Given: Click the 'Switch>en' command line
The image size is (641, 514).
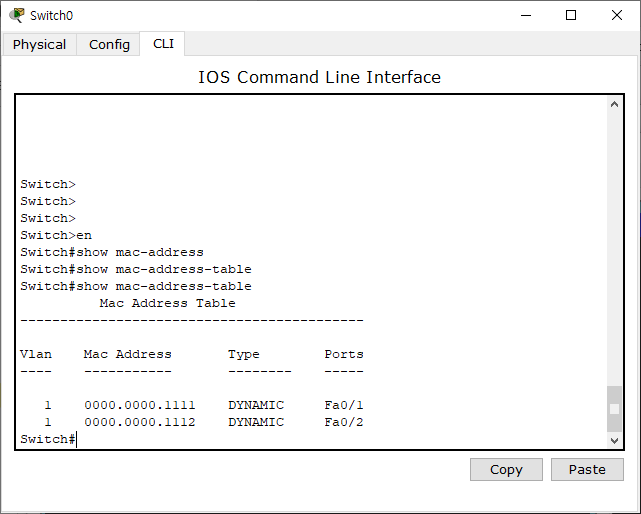Looking at the screenshot, I should 56,235.
